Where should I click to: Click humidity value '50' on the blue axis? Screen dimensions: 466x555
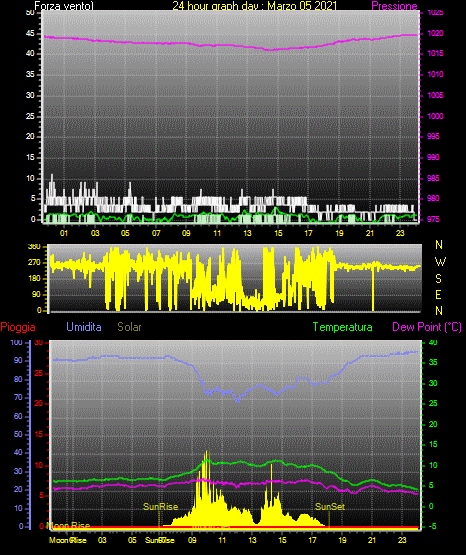pos(18,434)
